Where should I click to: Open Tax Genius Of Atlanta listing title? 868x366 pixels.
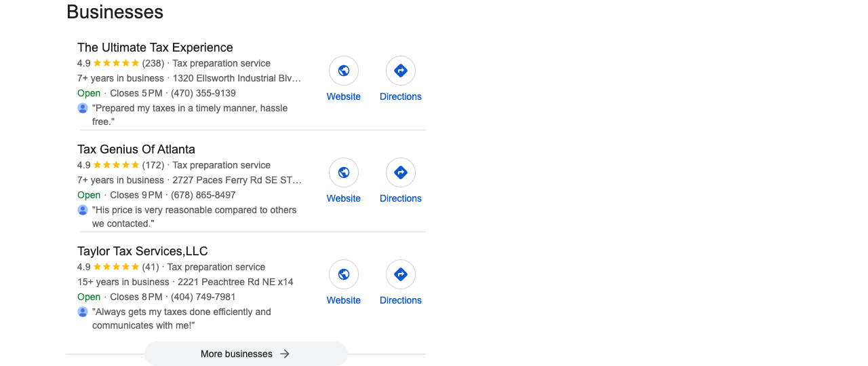136,149
